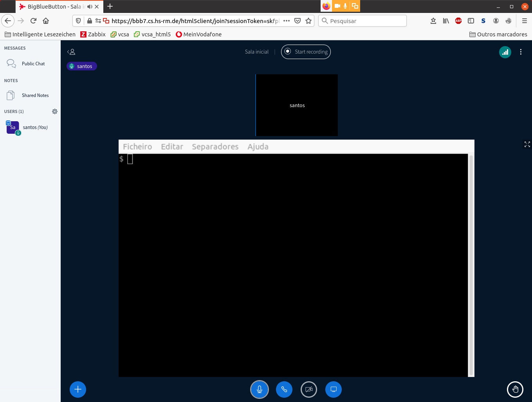Screen dimensions: 532x402
Task: Open the options three-dot menu
Action: click(x=521, y=52)
